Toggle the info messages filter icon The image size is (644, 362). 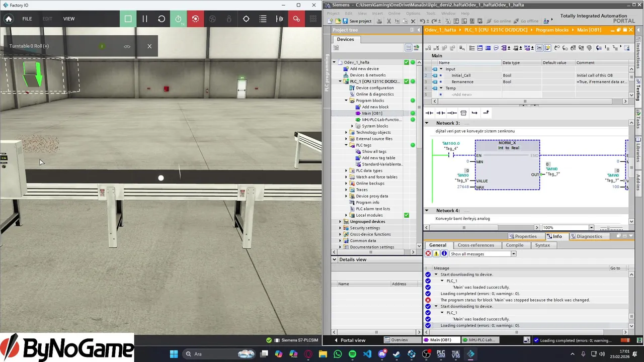click(x=444, y=254)
